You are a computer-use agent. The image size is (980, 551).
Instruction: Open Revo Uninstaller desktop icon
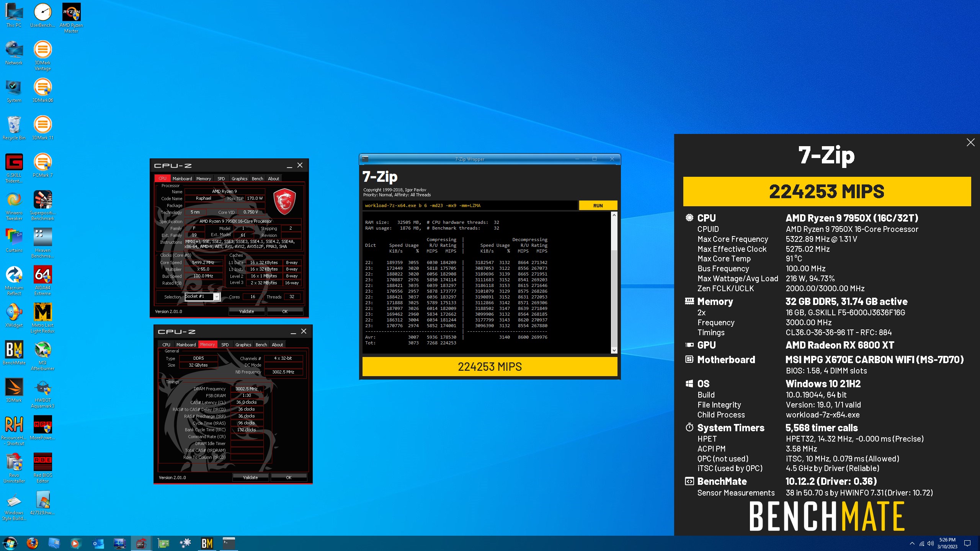(14, 468)
